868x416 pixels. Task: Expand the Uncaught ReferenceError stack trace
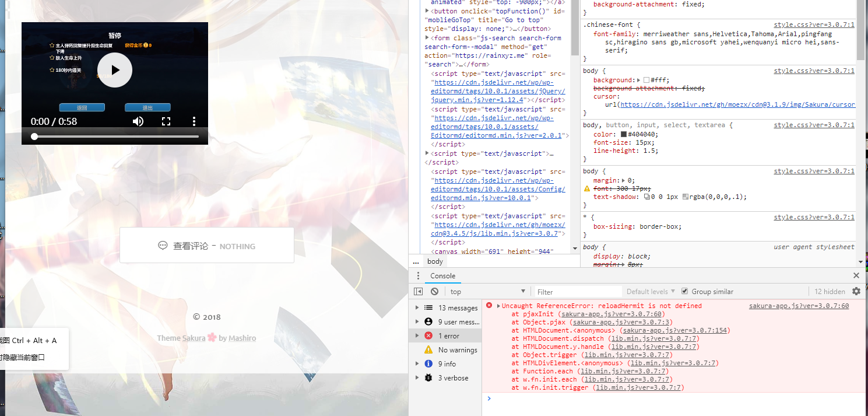[498, 306]
